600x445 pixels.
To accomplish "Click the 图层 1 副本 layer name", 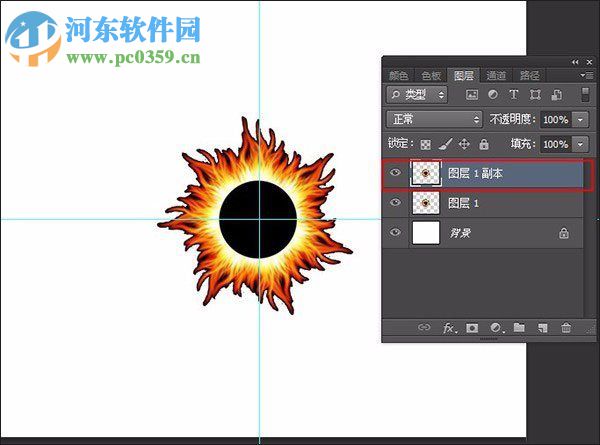I will [x=476, y=173].
